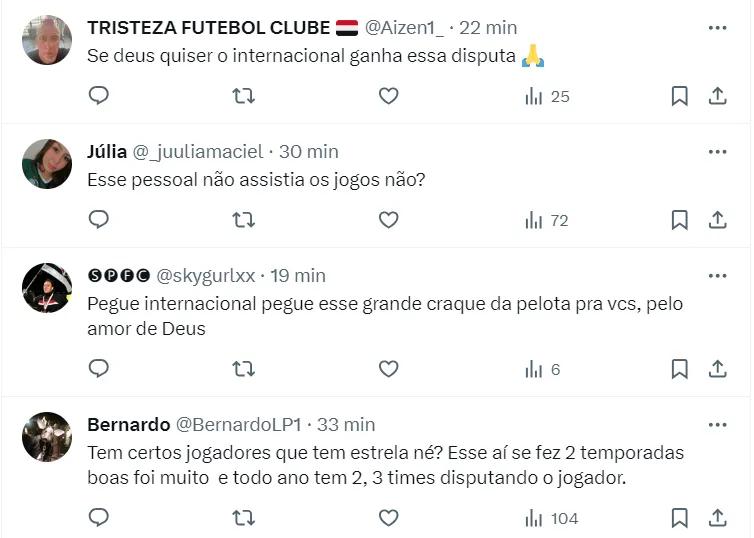The image size is (754, 538).
Task: View analytics showing 72 views
Action: point(546,220)
